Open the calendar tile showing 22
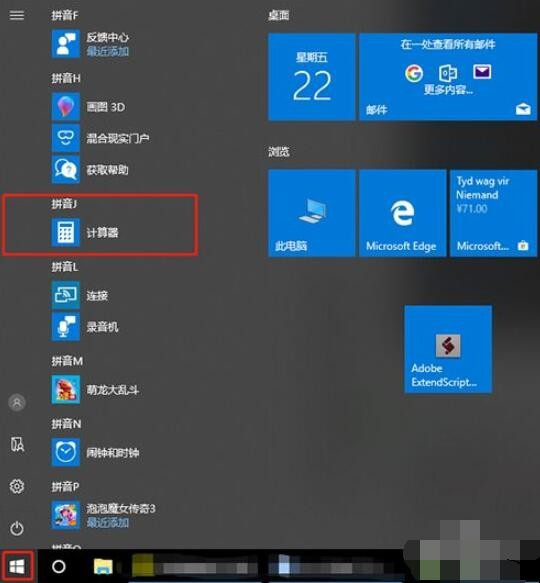Screen dimensions: 540x583 [312, 77]
